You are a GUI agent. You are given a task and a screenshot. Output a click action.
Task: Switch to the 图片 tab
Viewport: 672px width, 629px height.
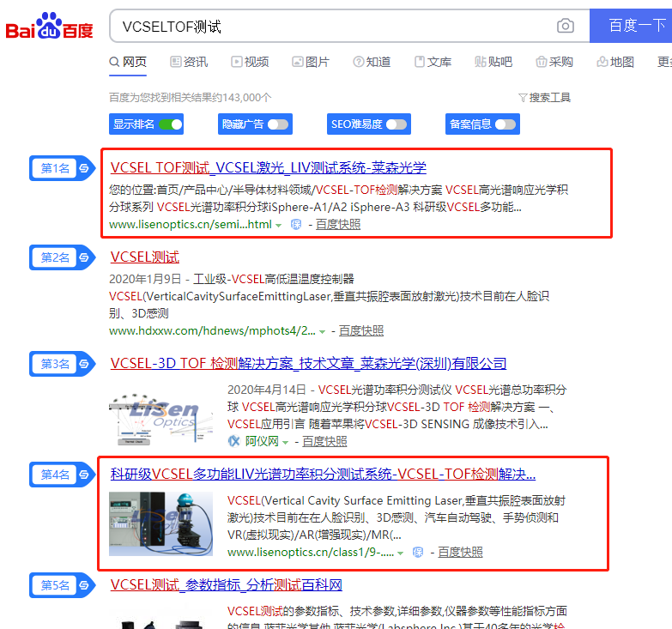pos(311,62)
